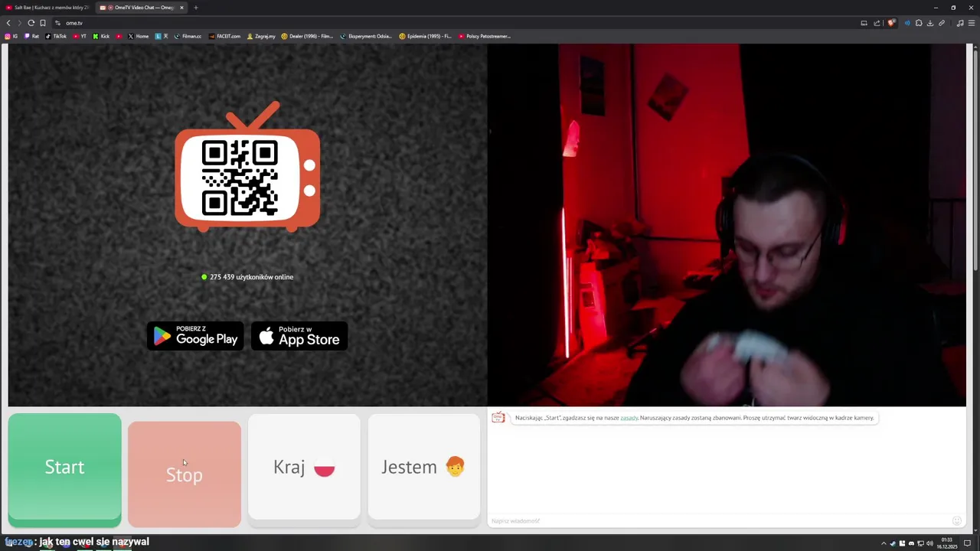
Task: Open the extensions puzzle icon
Action: pos(919,23)
